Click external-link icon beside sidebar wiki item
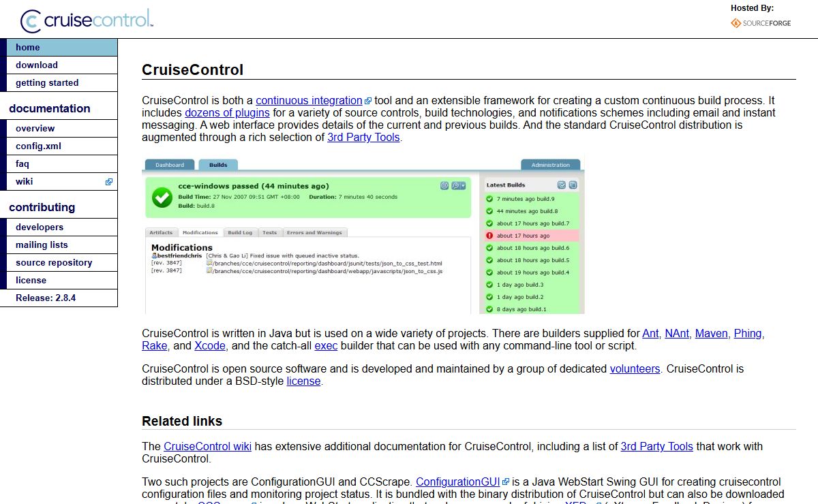The height and width of the screenshot is (504, 818). click(108, 182)
